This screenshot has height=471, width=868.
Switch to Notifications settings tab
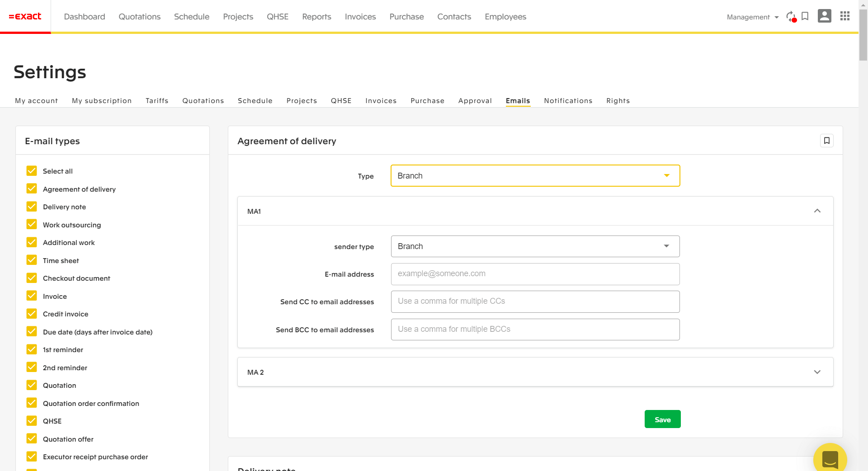coord(568,100)
